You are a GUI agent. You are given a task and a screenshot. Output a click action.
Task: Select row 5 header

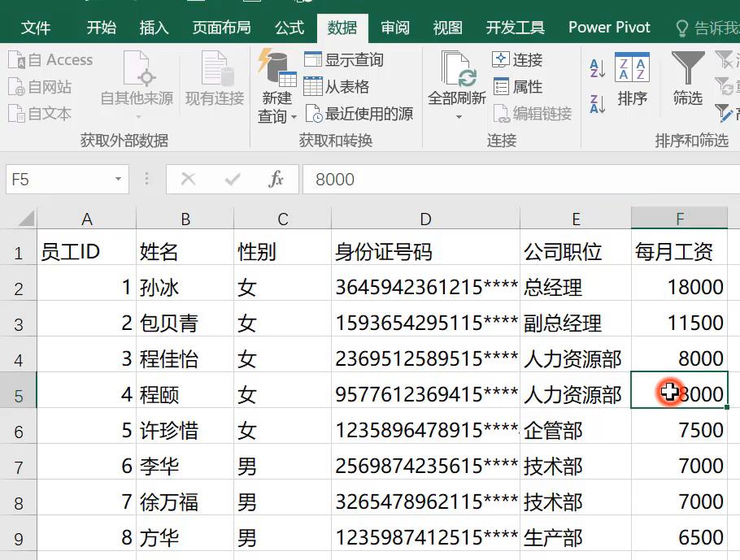pos(19,395)
